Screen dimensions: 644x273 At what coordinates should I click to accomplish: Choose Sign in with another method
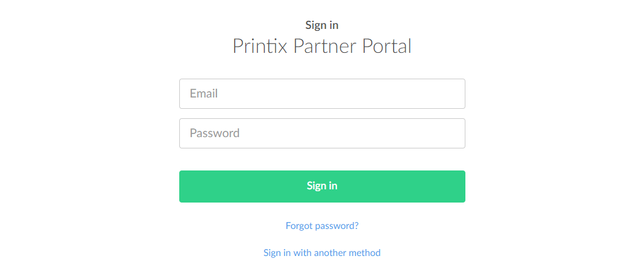(x=322, y=253)
